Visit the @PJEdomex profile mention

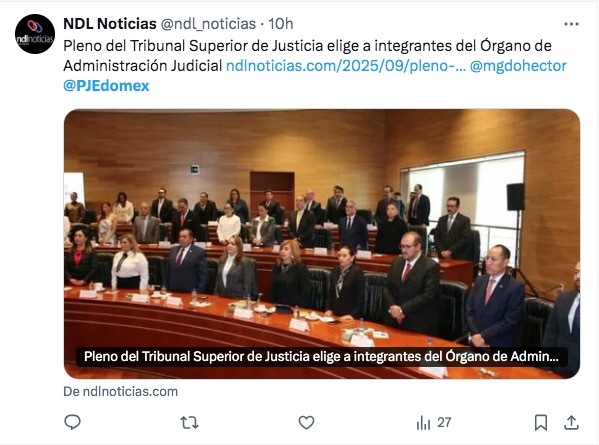tap(106, 86)
